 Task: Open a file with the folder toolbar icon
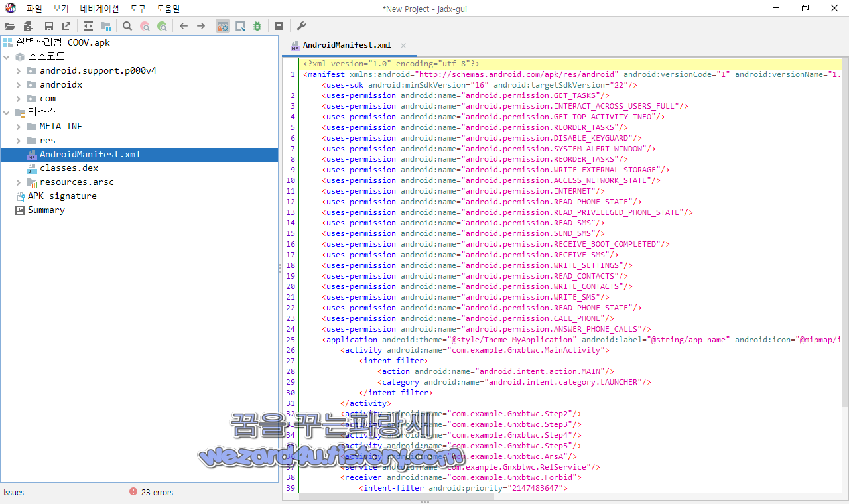click(10, 26)
